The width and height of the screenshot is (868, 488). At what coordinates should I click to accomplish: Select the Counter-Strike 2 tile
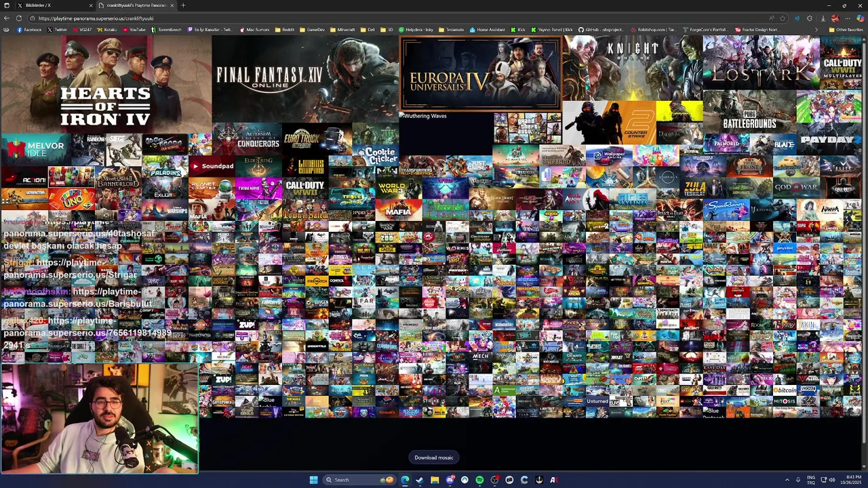coord(609,123)
